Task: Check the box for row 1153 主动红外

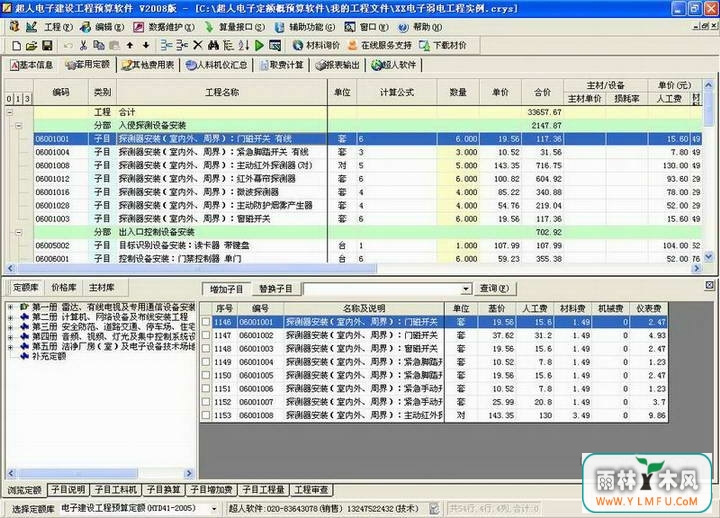Action: [206, 416]
